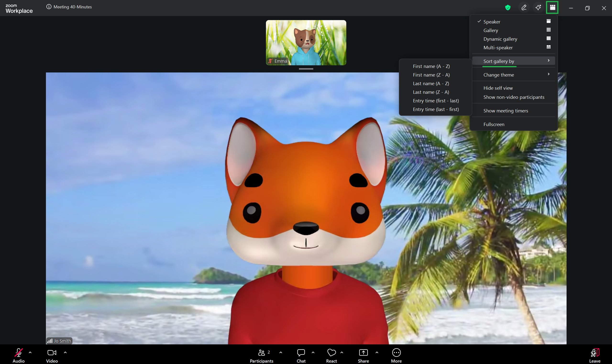Click the Multi-speaker layout icon

pyautogui.click(x=548, y=47)
